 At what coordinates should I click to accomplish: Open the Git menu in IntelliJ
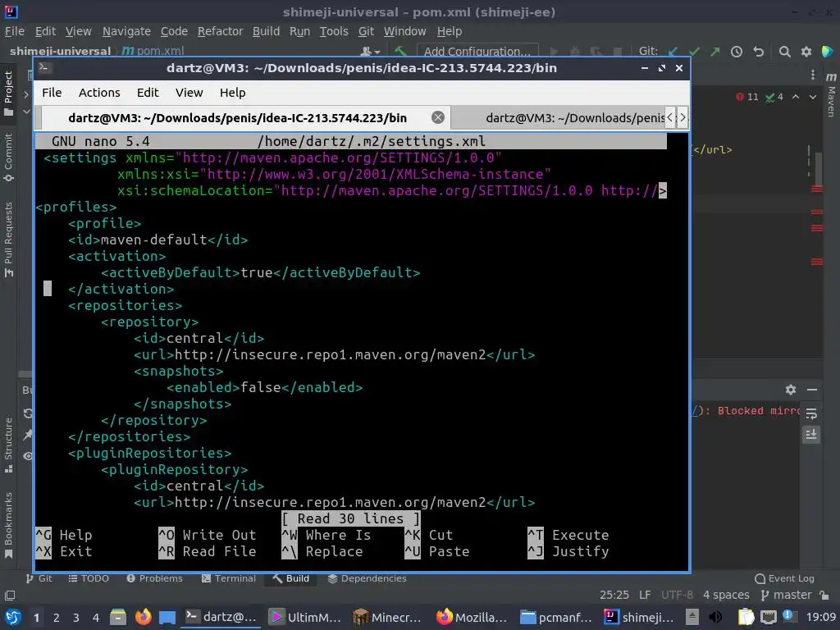366,32
